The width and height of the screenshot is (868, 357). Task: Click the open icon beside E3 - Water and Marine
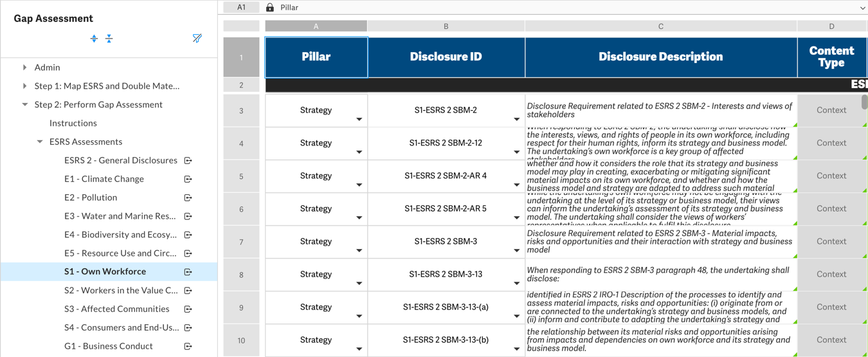(188, 216)
